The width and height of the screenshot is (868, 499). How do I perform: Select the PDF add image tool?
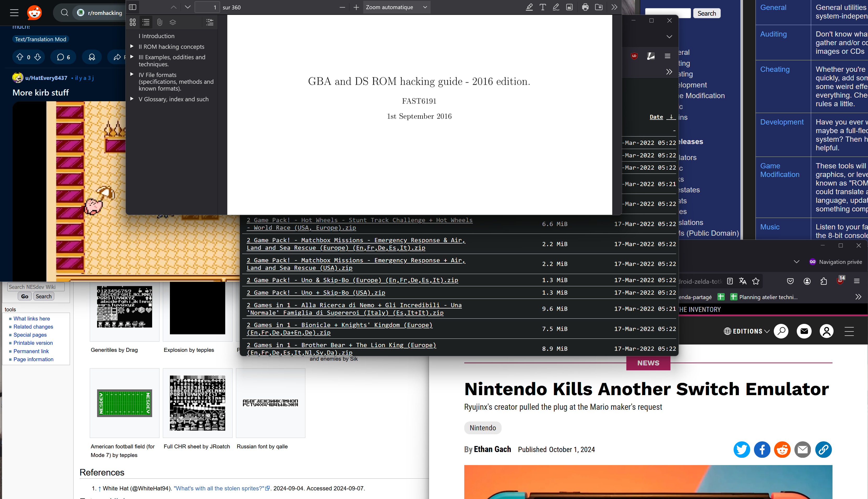point(569,7)
